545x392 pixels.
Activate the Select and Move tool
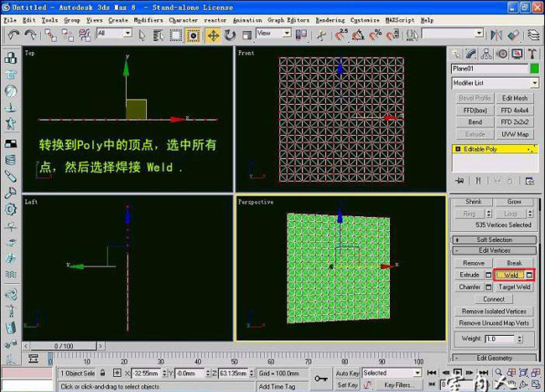[213, 35]
